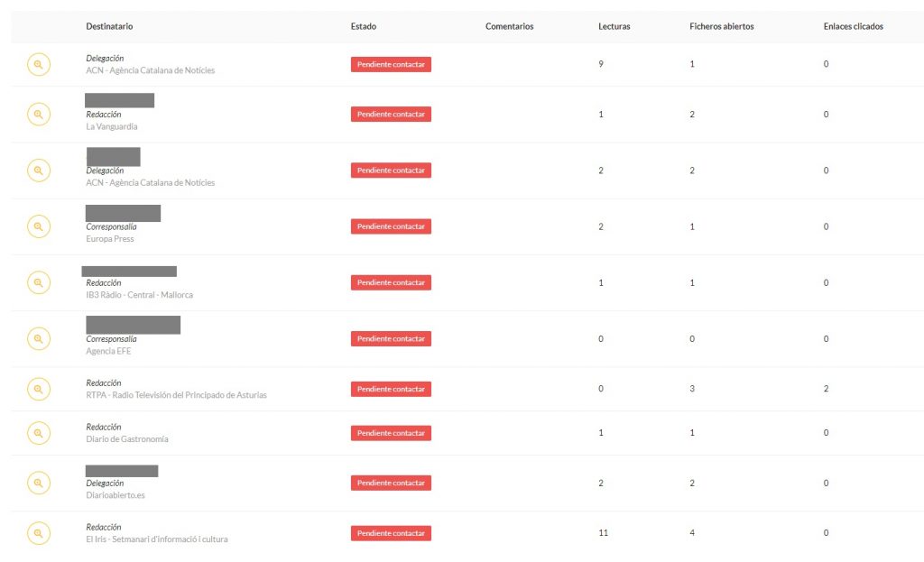Open the magnifier icon for Diarioabierto.es
The image size is (924, 562).
click(38, 483)
